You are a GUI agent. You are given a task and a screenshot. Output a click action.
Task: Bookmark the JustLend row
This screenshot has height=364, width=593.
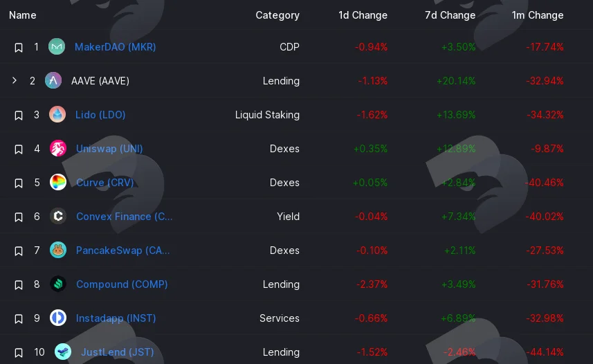click(19, 353)
